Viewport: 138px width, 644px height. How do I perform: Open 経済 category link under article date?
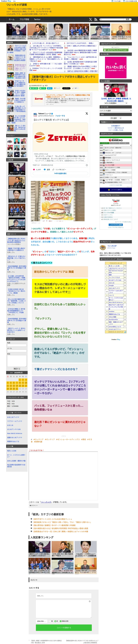[x=46, y=86]
